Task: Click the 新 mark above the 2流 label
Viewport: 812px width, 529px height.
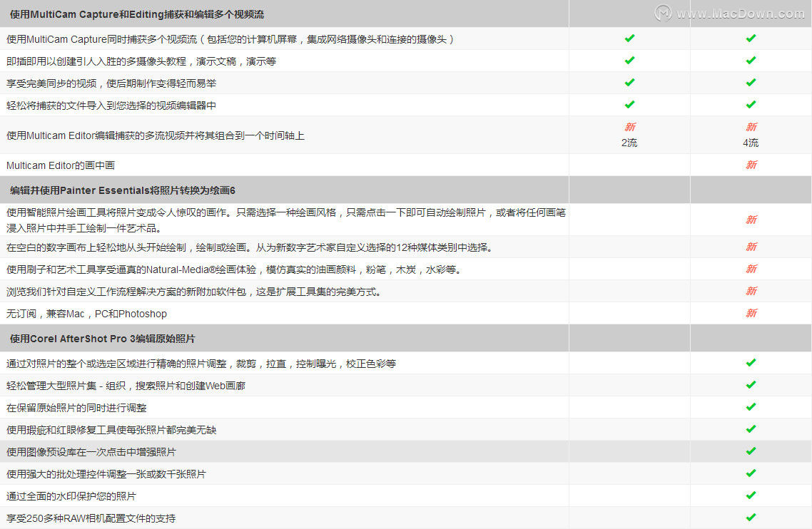Action: pos(630,128)
